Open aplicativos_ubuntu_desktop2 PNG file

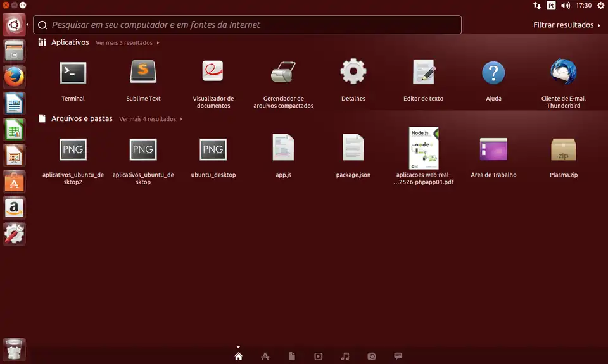pyautogui.click(x=73, y=149)
